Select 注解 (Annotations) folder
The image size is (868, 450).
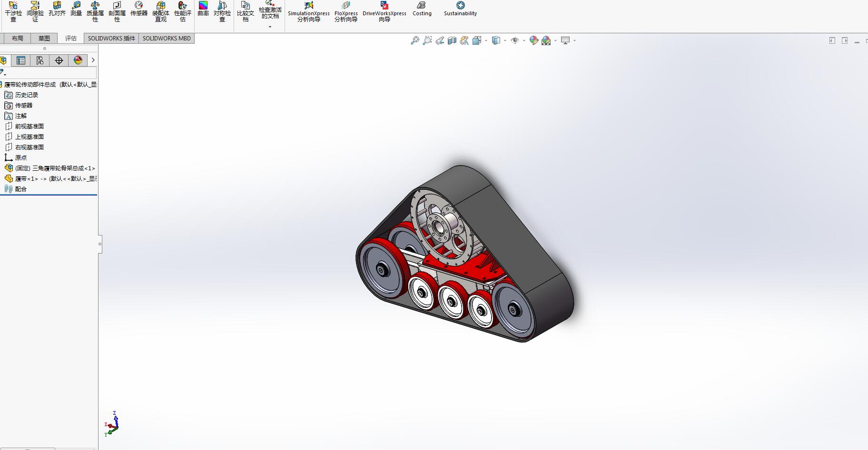click(16, 116)
